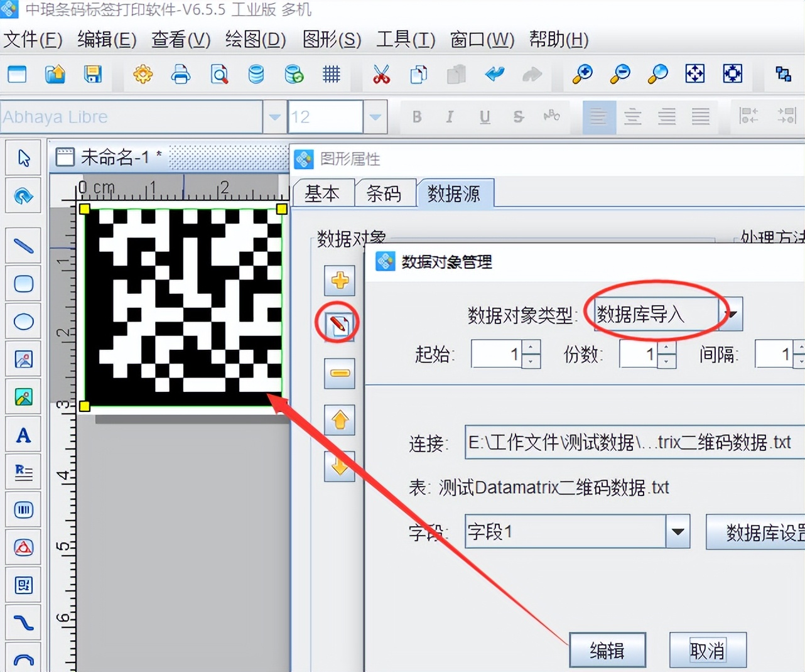This screenshot has height=672, width=805.
Task: Click the fit-to-window icon
Action: [695, 74]
